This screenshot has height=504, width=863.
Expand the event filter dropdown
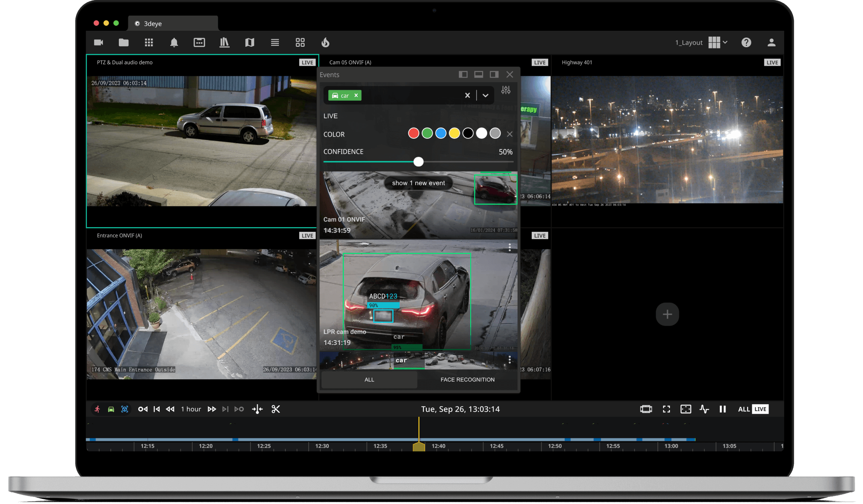[x=485, y=95]
